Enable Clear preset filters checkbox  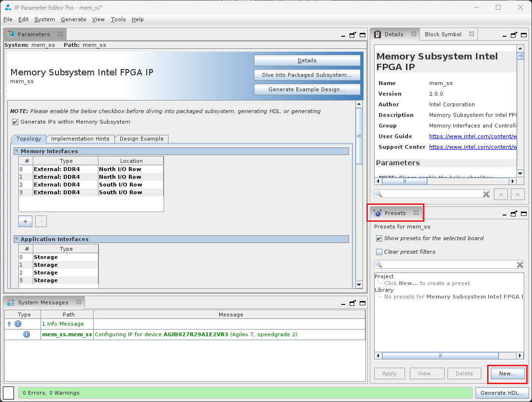(x=379, y=252)
